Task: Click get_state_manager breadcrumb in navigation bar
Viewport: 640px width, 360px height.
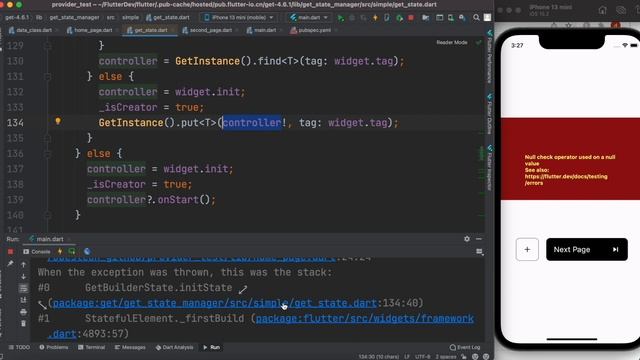Action: click(74, 18)
